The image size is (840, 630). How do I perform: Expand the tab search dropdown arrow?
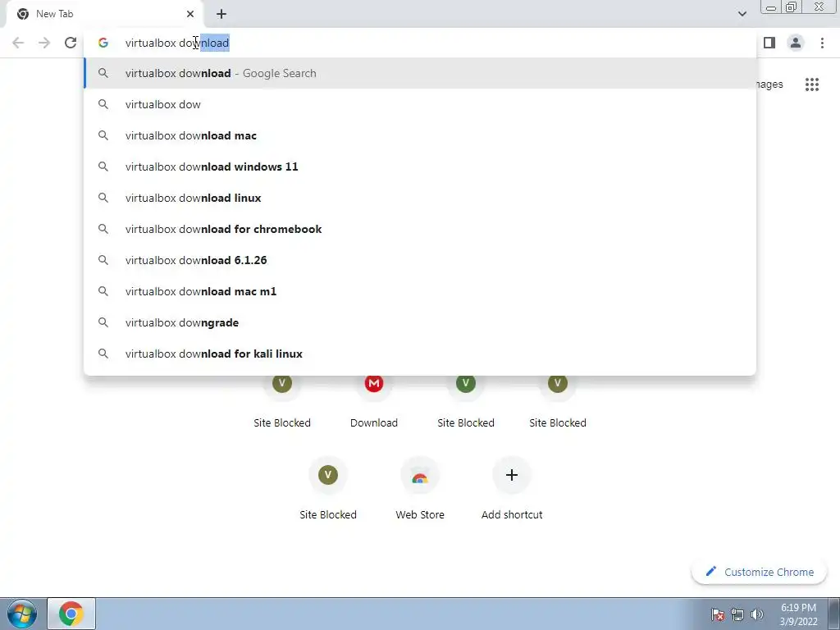(x=742, y=14)
